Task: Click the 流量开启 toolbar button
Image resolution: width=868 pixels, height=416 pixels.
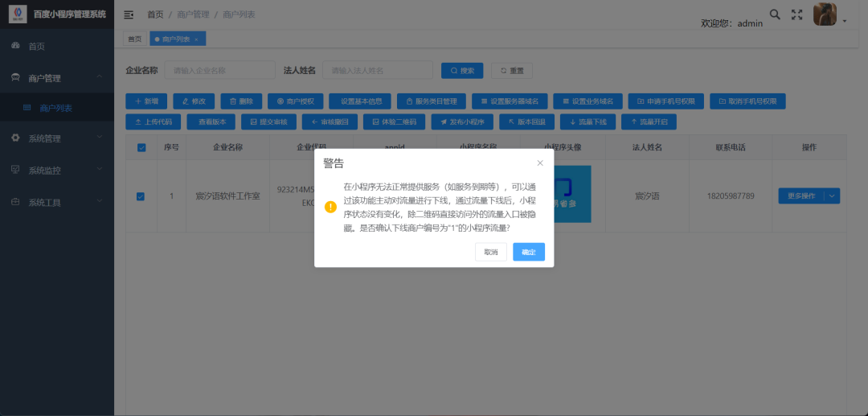Action: [x=649, y=122]
